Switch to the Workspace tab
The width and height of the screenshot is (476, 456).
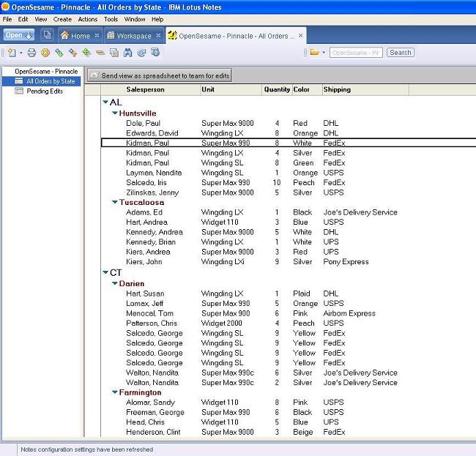[x=133, y=35]
